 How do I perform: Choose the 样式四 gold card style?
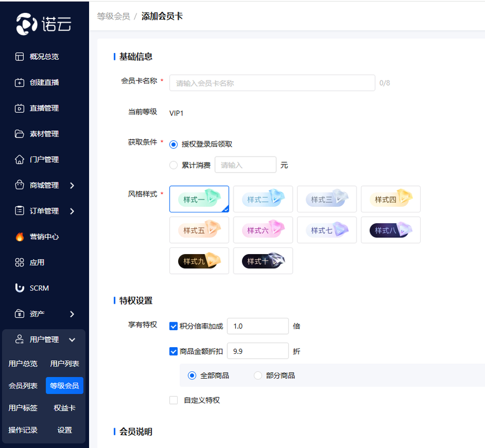pyautogui.click(x=390, y=199)
